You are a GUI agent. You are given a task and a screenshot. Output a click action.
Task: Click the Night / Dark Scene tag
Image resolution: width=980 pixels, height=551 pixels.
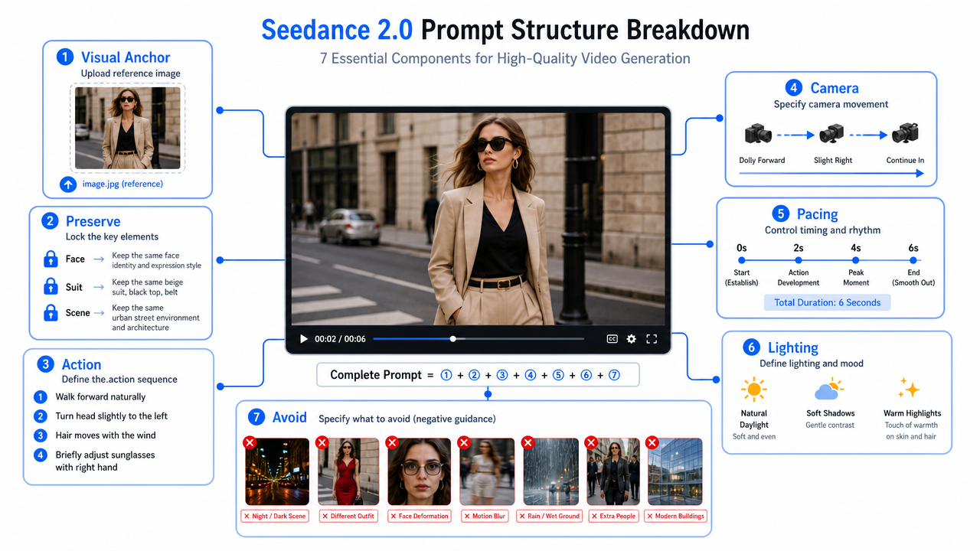[x=274, y=516]
